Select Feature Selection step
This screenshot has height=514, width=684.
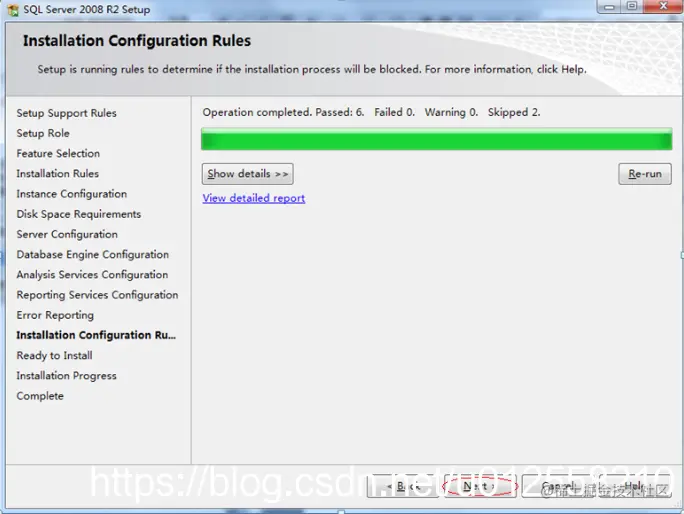pos(58,154)
